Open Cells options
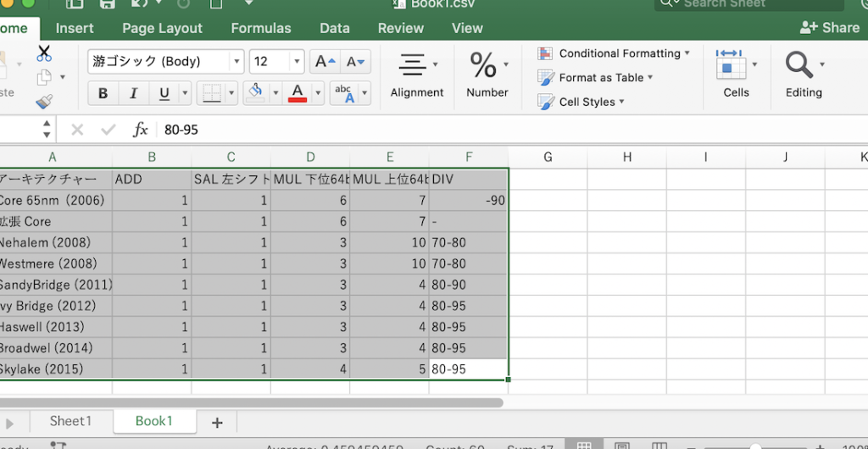This screenshot has width=868, height=449. pyautogui.click(x=737, y=74)
